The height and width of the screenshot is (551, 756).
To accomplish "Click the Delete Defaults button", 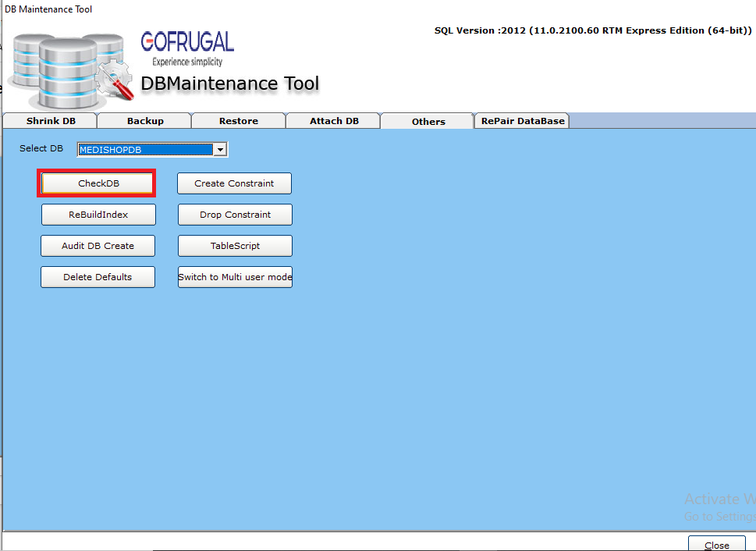I will pos(98,277).
